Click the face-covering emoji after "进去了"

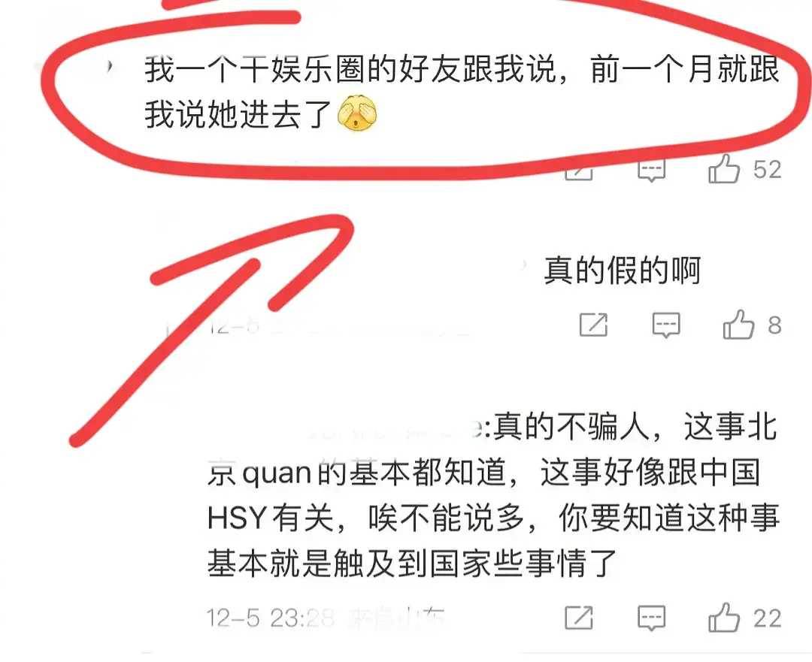[357, 113]
